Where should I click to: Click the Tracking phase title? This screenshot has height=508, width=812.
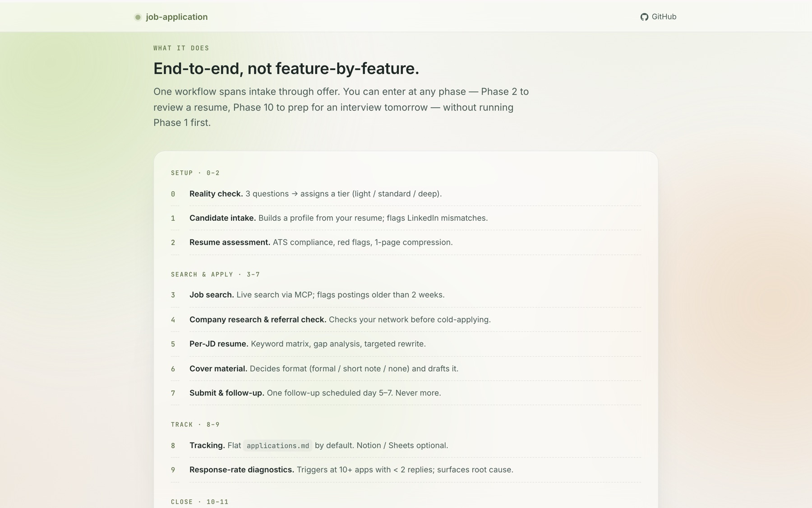tap(207, 446)
